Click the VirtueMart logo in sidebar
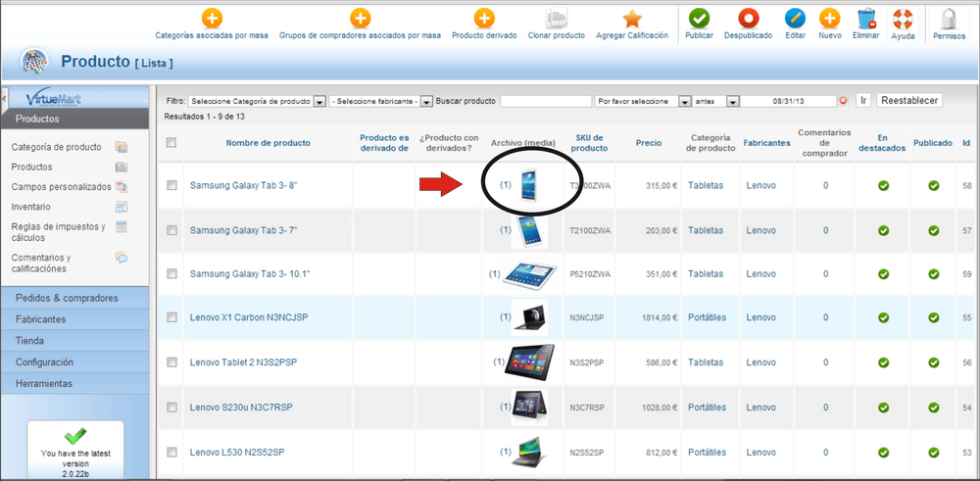 [x=54, y=100]
